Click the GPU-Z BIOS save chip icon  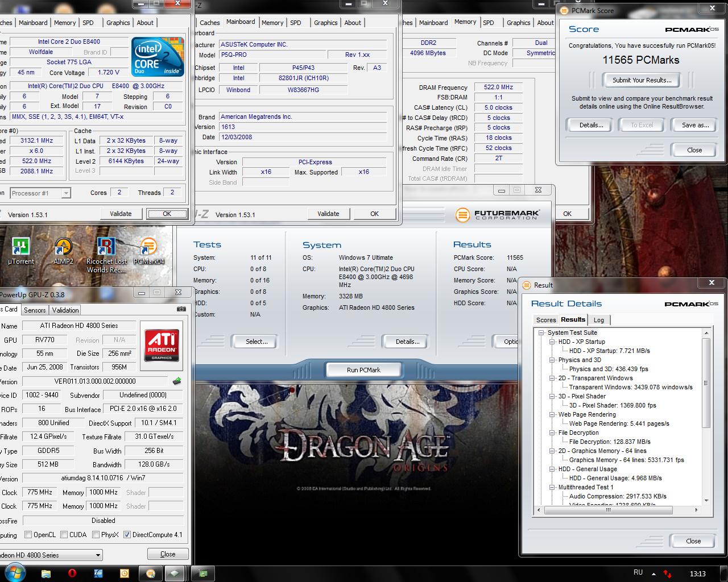click(x=177, y=381)
